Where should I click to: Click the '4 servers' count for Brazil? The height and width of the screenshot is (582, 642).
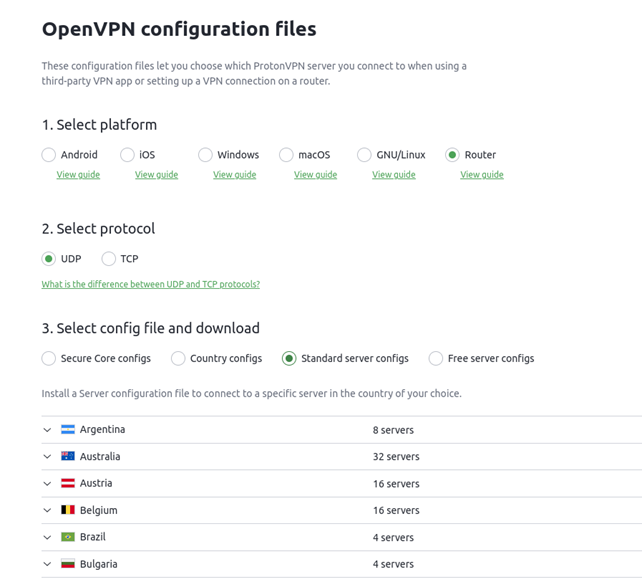pyautogui.click(x=393, y=538)
